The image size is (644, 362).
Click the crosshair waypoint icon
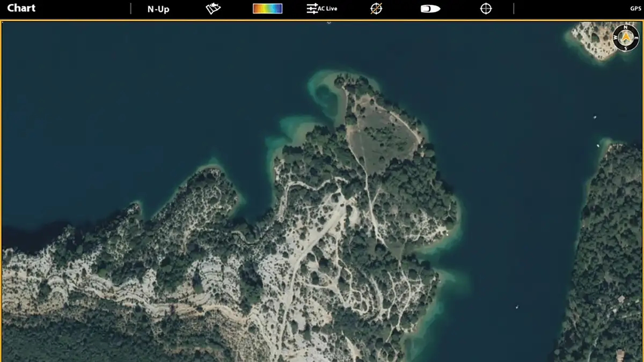[485, 8]
